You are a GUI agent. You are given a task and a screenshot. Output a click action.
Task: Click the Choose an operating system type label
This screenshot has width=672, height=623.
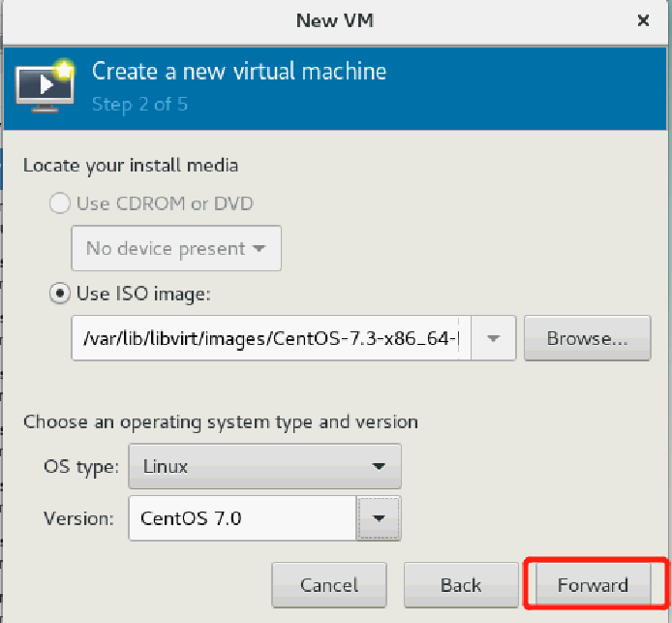221,422
